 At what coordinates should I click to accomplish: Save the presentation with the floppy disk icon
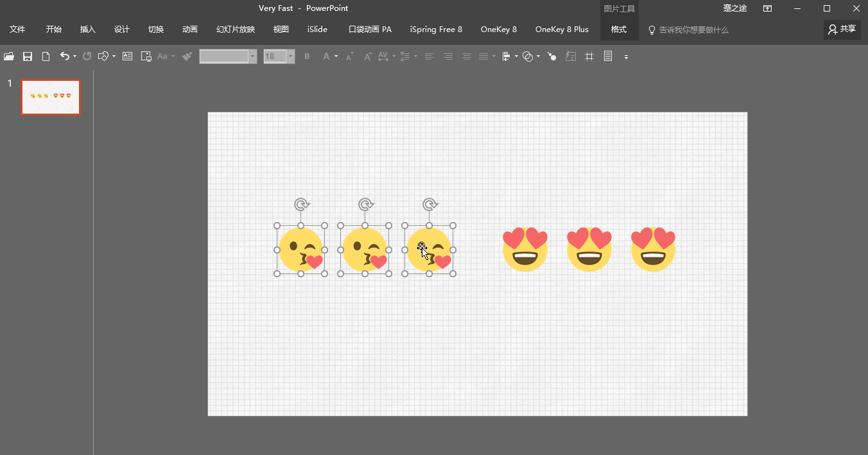click(x=28, y=56)
